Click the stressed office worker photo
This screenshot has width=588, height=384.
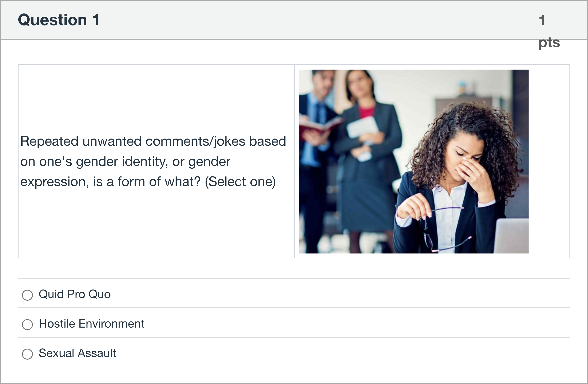coord(414,161)
